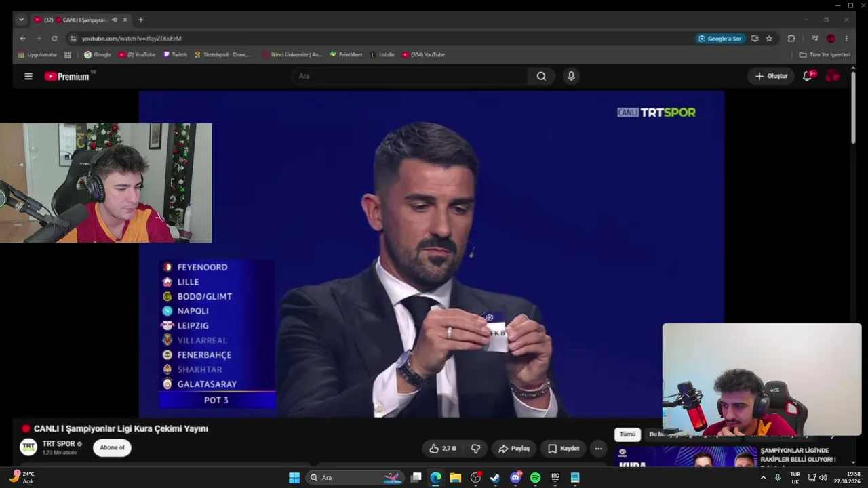Select the Tümü filter chip
This screenshot has width=868, height=488.
click(627, 434)
